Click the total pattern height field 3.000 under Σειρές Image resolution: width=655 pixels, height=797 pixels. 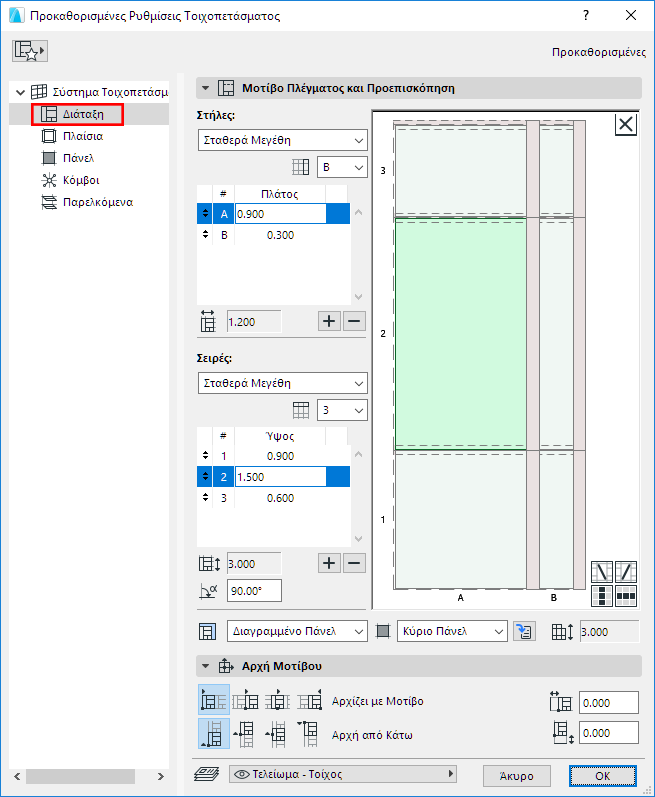click(254, 564)
